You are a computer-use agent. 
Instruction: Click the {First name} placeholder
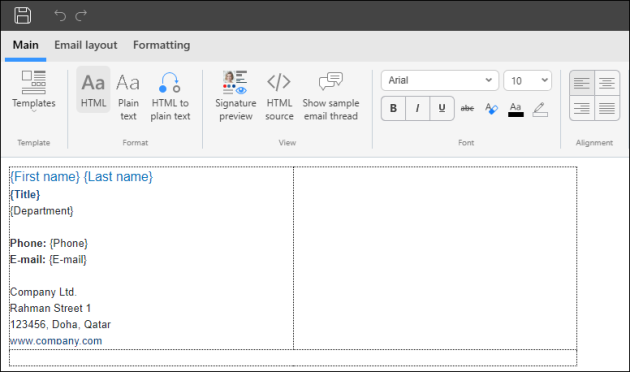click(x=45, y=177)
